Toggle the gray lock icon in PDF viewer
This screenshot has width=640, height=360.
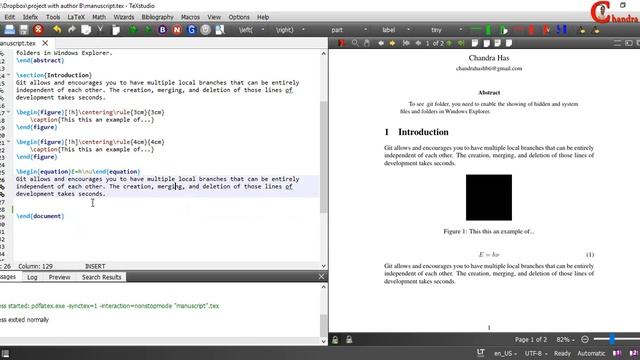pos(349,340)
